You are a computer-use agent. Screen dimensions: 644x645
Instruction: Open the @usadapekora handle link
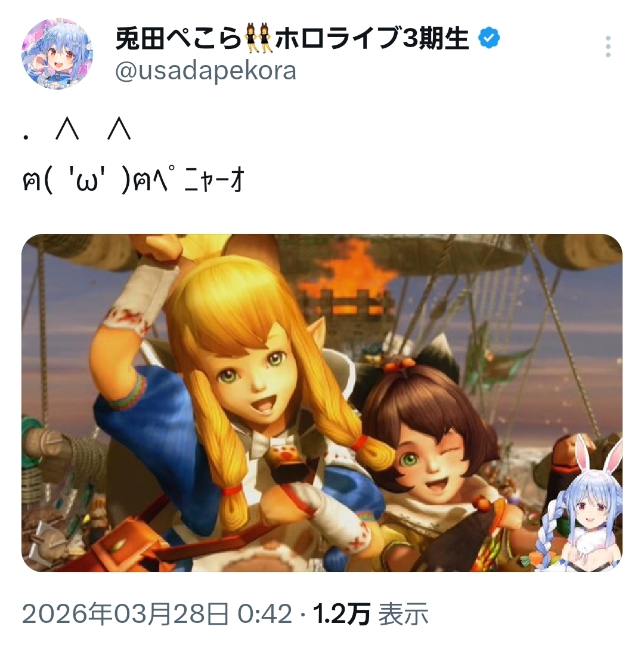pyautogui.click(x=206, y=71)
